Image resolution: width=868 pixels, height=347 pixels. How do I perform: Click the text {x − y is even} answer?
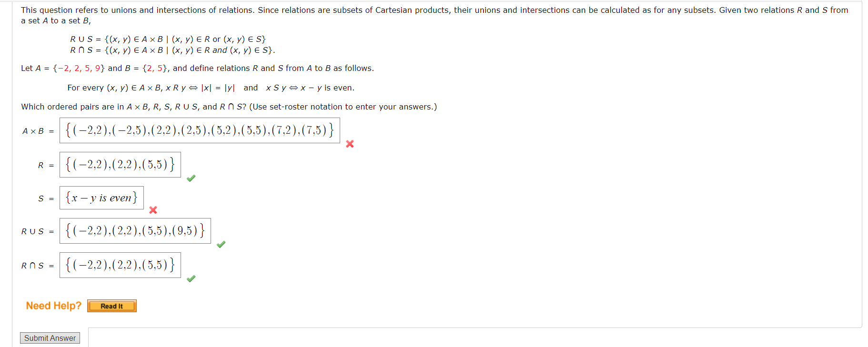(101, 197)
